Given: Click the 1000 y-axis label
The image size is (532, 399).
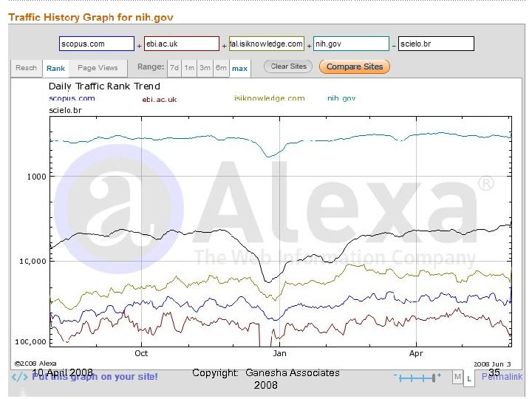Looking at the screenshot, I should tap(36, 177).
